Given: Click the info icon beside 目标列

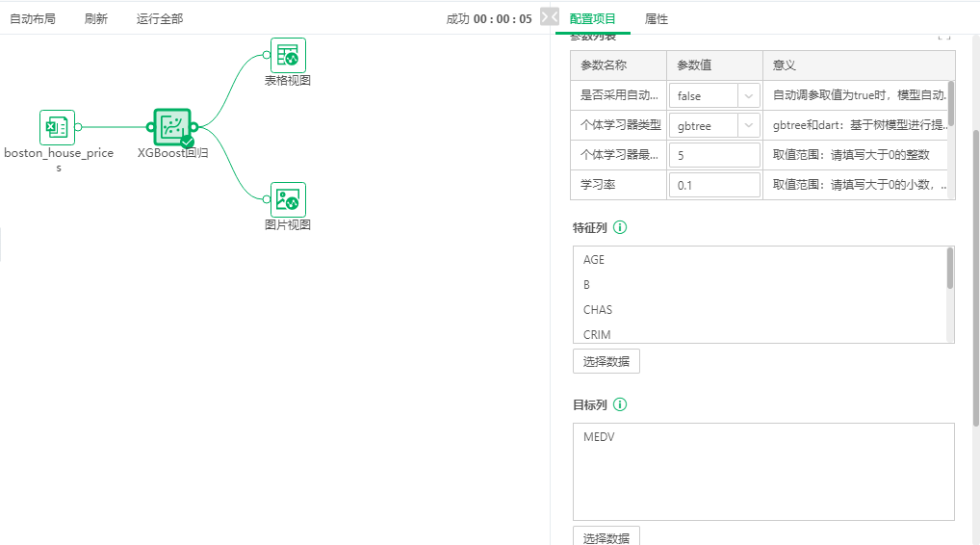Looking at the screenshot, I should click(620, 404).
